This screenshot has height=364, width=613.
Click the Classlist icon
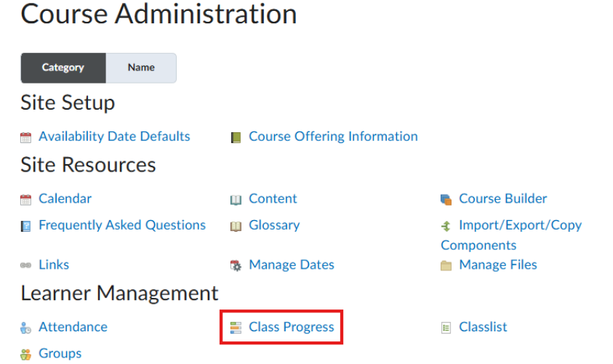pos(446,328)
